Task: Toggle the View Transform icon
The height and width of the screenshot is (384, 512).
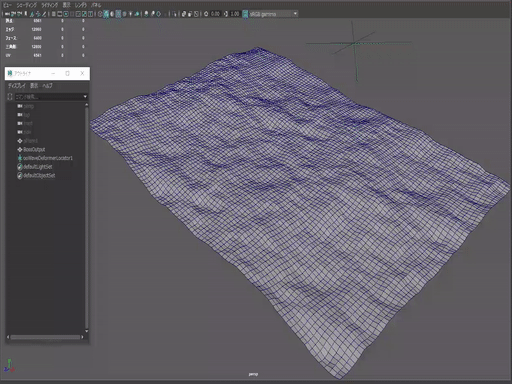Action: [x=245, y=14]
